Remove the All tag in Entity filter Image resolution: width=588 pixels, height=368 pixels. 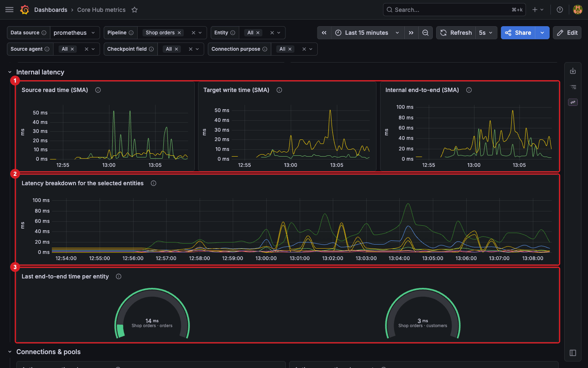coord(258,33)
